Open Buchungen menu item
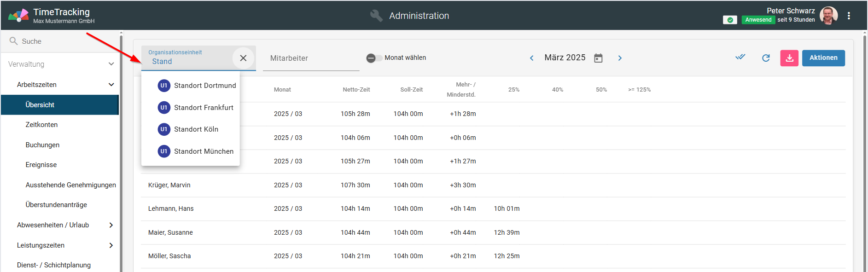Screen dimensions: 868x272 42,145
